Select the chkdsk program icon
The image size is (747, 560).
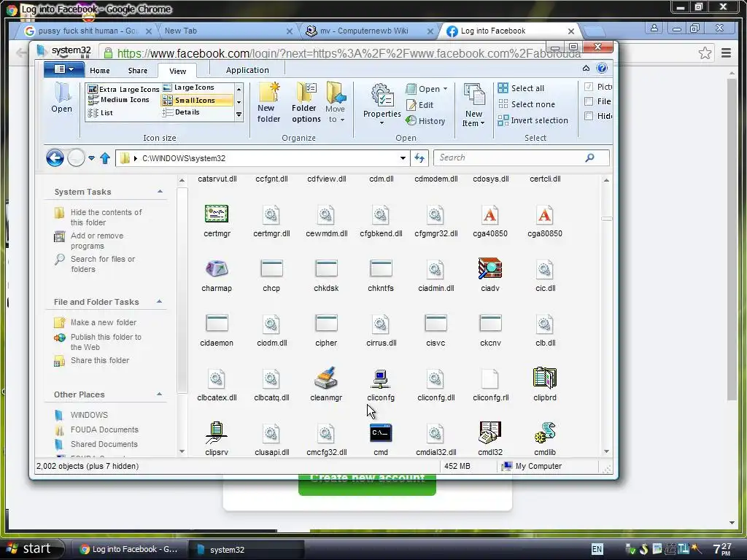(x=326, y=268)
